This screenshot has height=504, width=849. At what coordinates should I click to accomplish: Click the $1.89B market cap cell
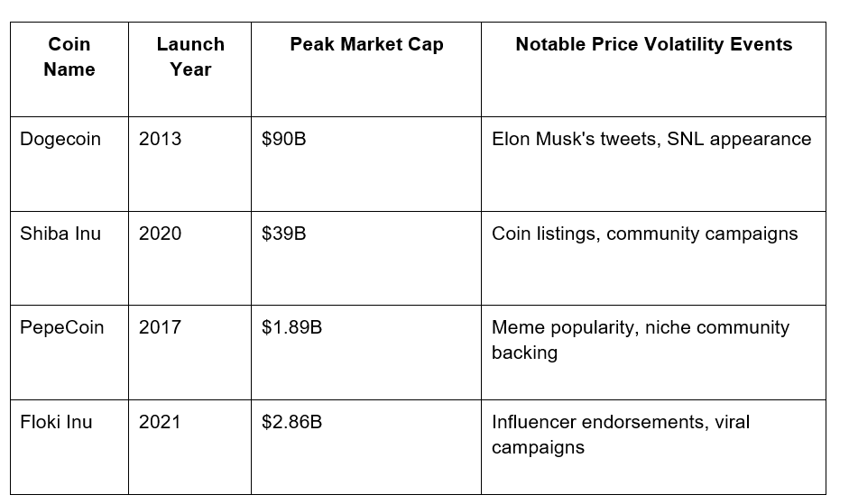[x=366, y=353]
